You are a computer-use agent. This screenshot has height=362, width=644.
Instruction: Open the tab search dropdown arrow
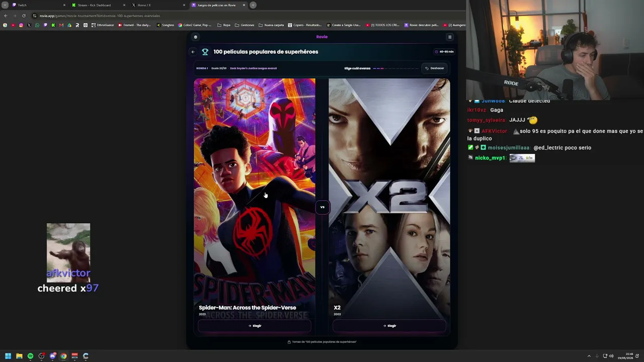tap(5, 5)
